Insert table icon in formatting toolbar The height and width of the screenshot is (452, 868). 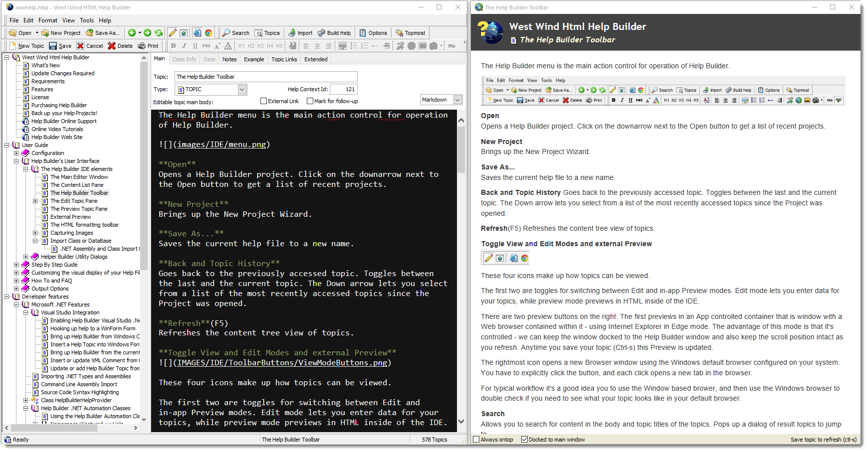343,46
